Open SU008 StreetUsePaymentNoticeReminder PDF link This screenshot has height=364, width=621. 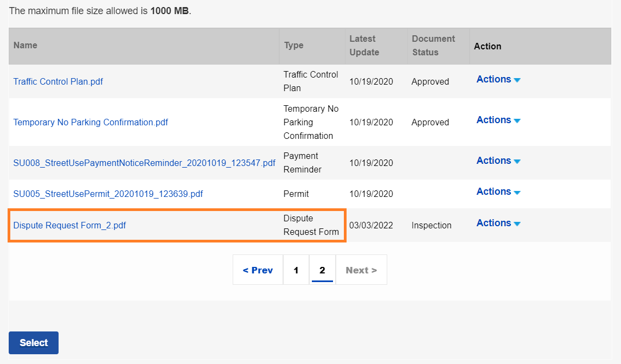tap(144, 163)
